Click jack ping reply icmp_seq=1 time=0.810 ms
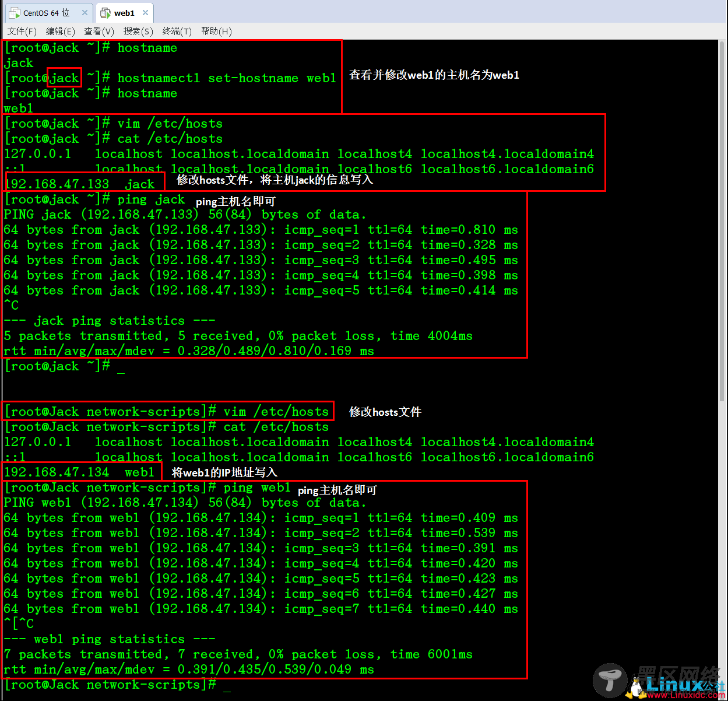Viewport: 728px width, 701px height. tap(261, 230)
